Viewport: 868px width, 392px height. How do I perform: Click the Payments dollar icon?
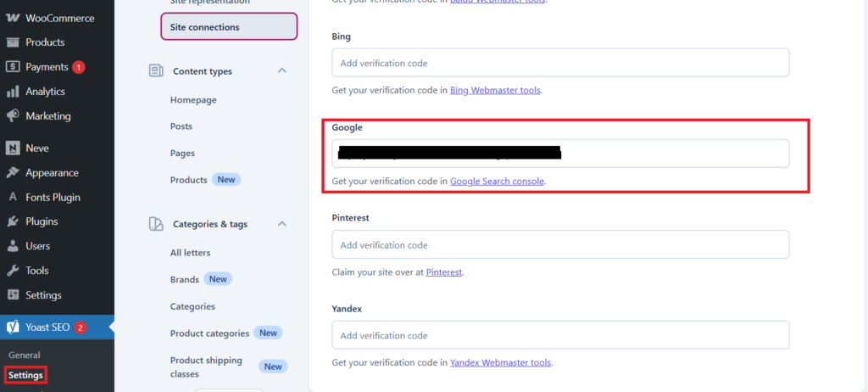coord(13,67)
